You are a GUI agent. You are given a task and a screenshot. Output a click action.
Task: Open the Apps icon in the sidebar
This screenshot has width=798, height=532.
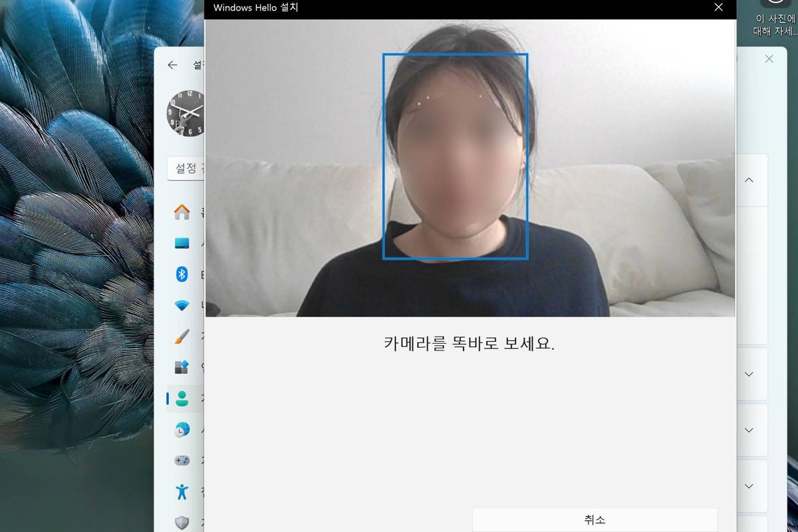pyautogui.click(x=182, y=367)
